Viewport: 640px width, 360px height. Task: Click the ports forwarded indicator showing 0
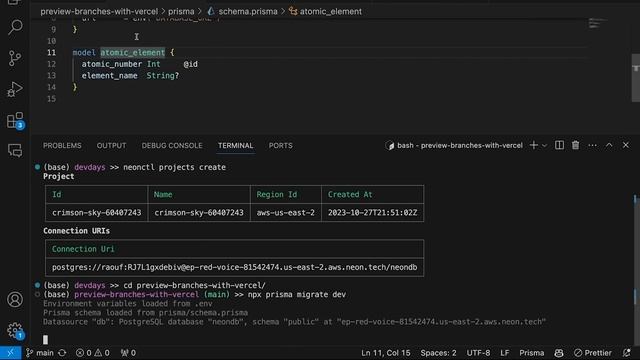click(x=128, y=353)
